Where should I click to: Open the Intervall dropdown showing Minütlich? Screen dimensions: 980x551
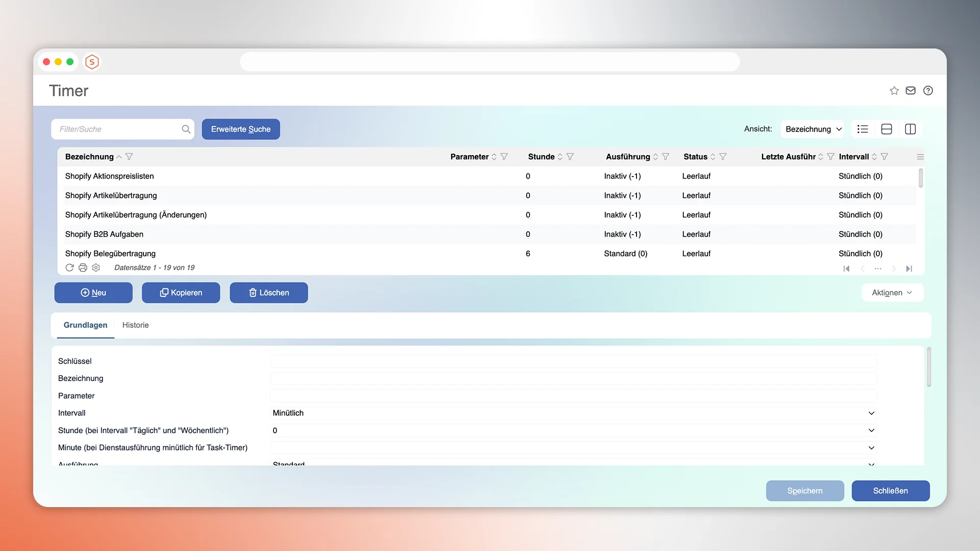(x=871, y=413)
